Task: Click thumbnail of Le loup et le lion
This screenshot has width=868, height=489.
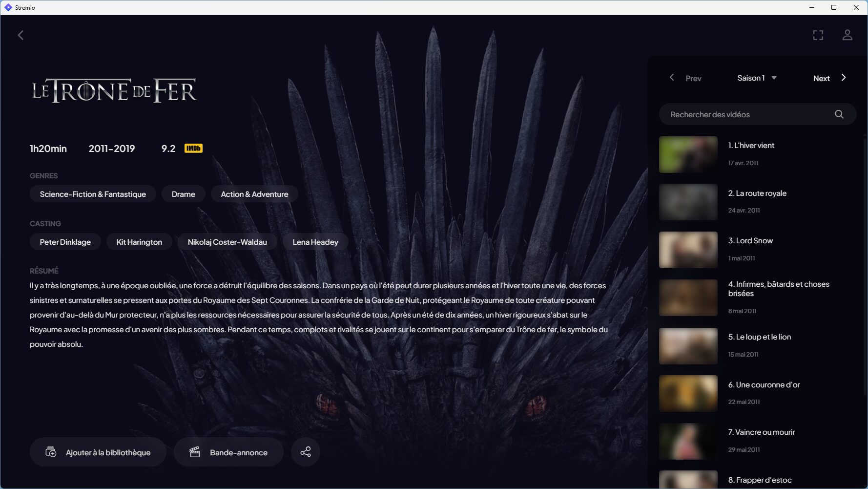Action: click(688, 346)
